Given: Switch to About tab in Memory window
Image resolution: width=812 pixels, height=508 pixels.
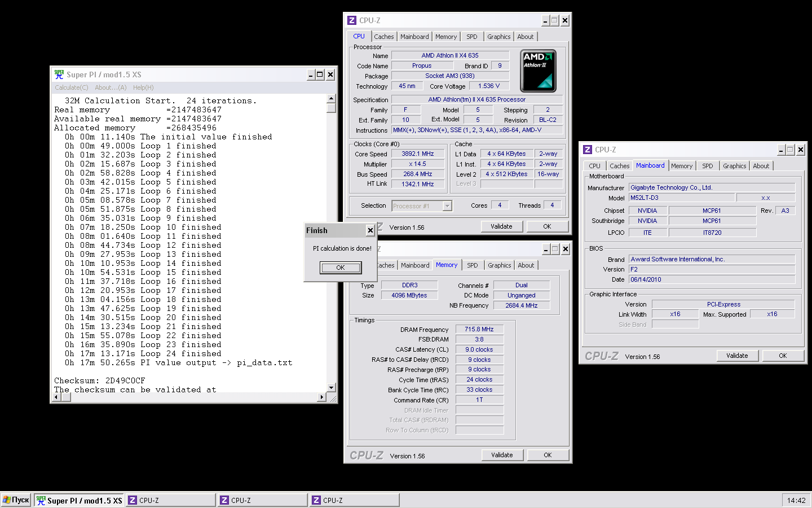Looking at the screenshot, I should click(526, 265).
